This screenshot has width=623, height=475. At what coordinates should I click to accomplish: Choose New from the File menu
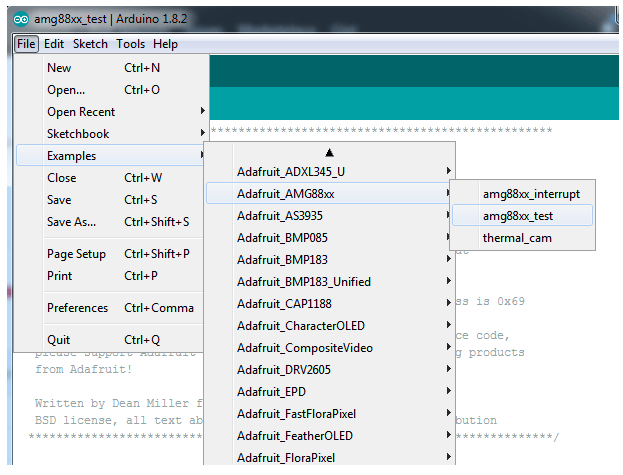[x=110, y=68]
